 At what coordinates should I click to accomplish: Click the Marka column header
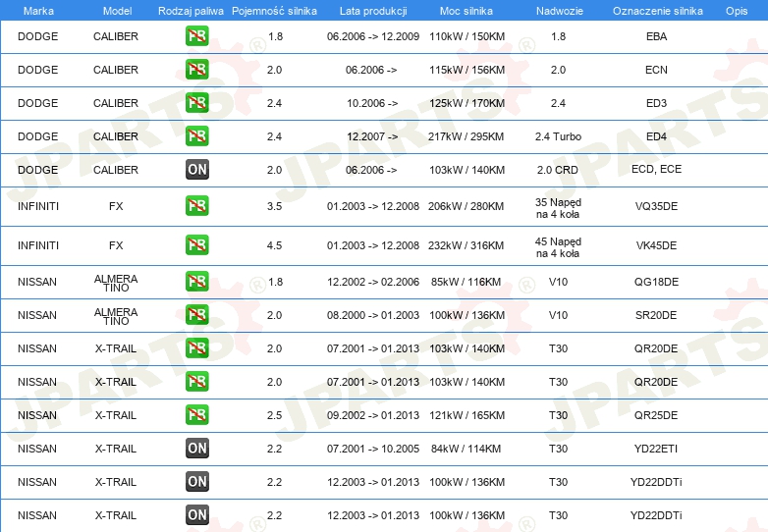(x=37, y=10)
